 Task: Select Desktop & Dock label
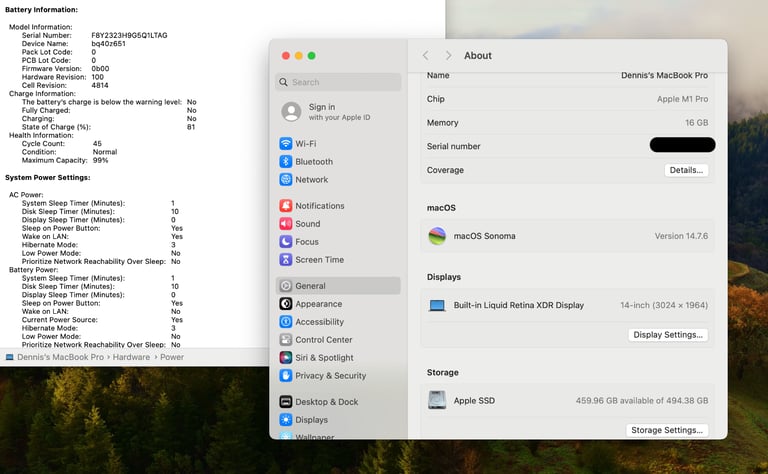327,402
